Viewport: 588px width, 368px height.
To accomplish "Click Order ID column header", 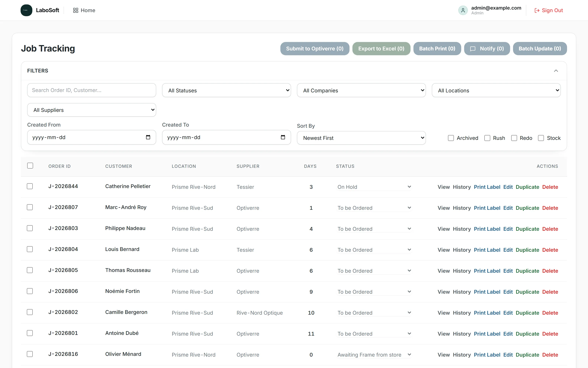I will 60,166.
